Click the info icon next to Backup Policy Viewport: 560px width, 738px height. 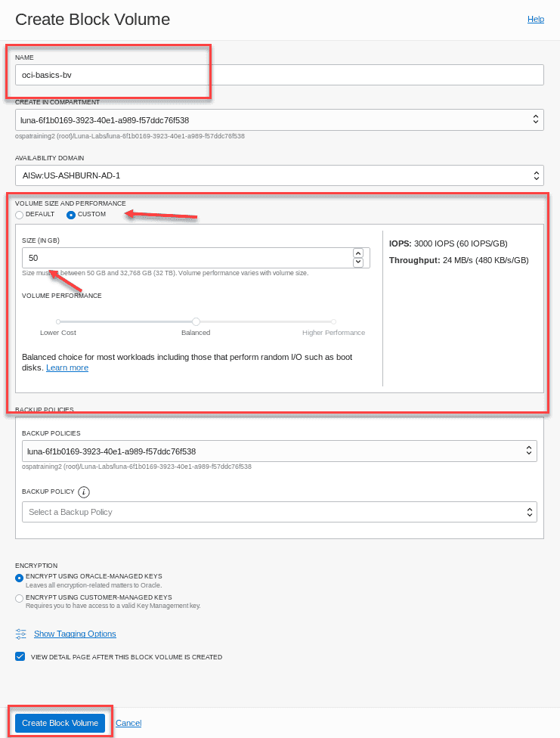[x=83, y=491]
